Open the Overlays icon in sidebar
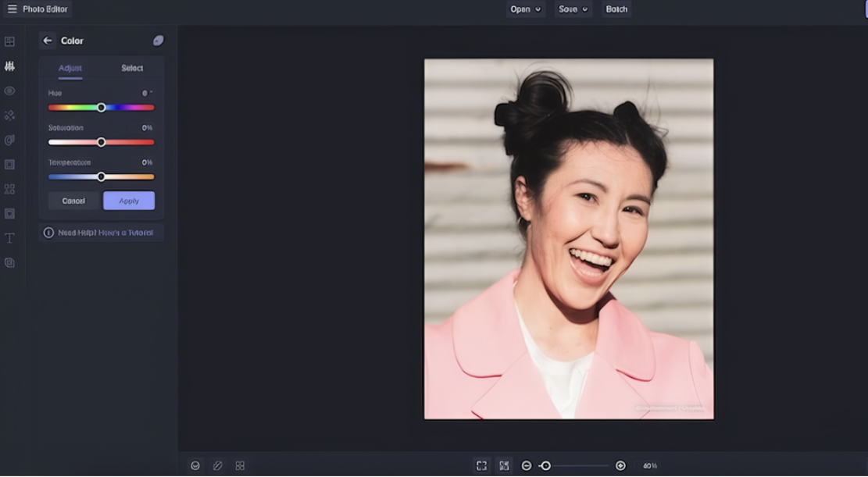 9,214
